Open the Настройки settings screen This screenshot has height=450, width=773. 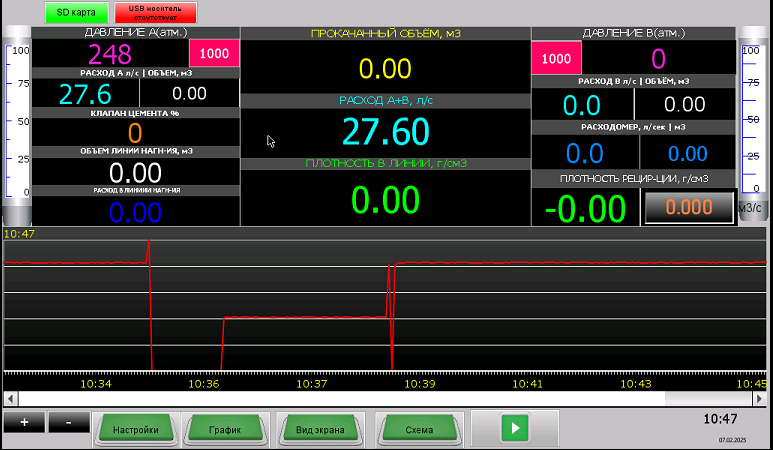(x=136, y=430)
